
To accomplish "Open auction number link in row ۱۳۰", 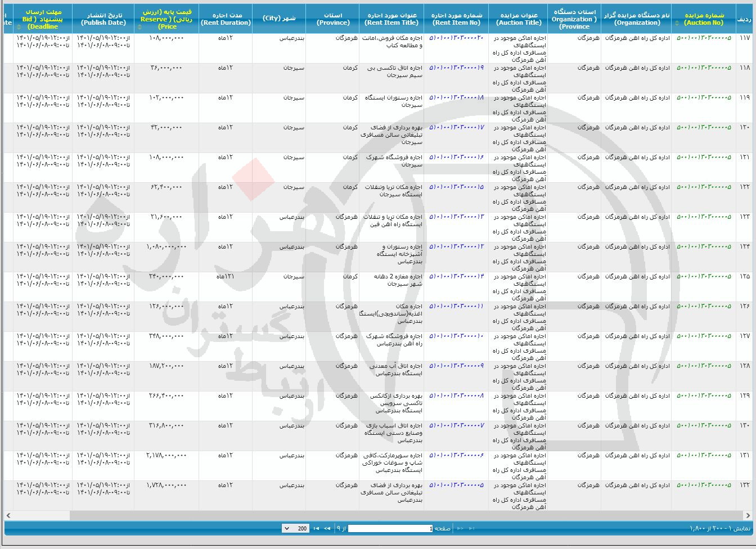I will coord(704,426).
